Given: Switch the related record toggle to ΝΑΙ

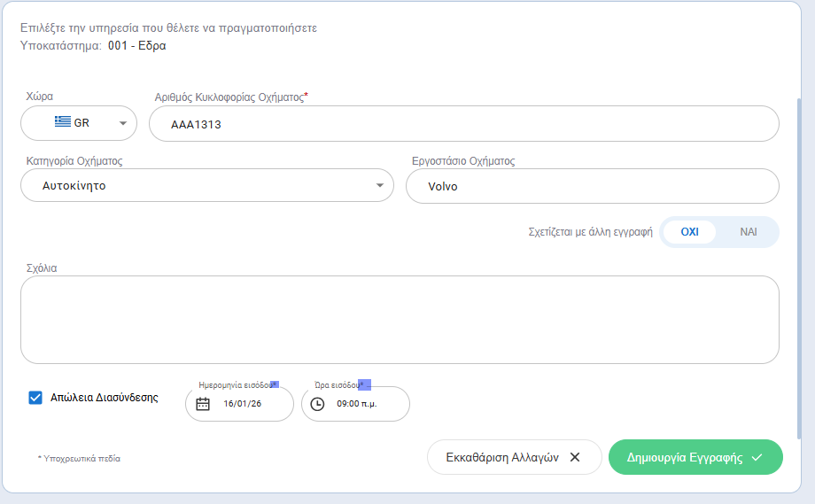Looking at the screenshot, I should click(749, 231).
